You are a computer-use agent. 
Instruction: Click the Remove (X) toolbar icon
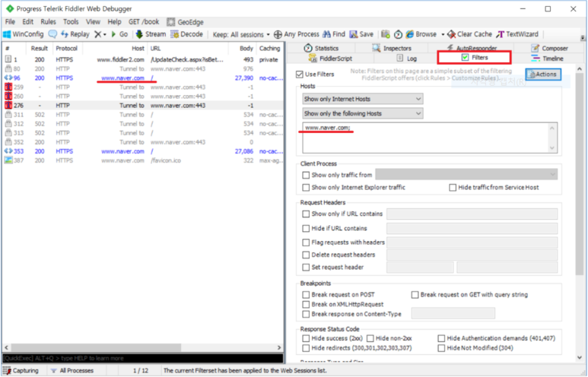click(97, 34)
